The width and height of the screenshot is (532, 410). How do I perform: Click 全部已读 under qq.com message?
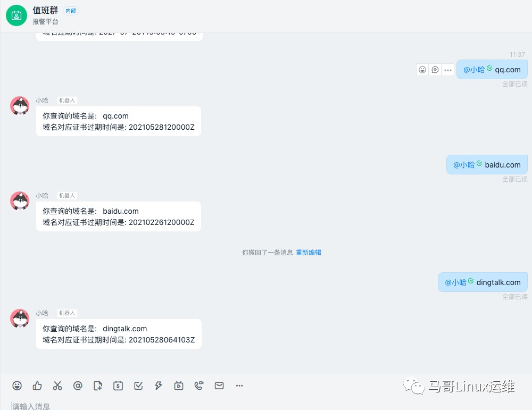click(x=514, y=84)
